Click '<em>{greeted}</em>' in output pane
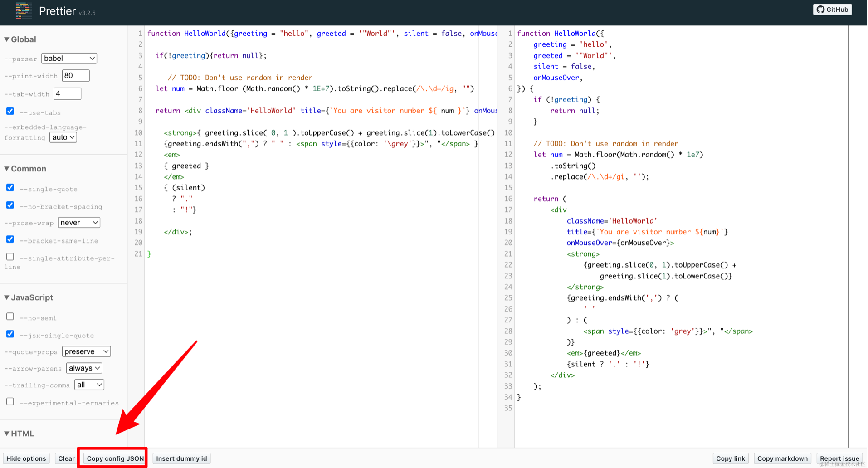This screenshot has height=468, width=868. [x=604, y=353]
